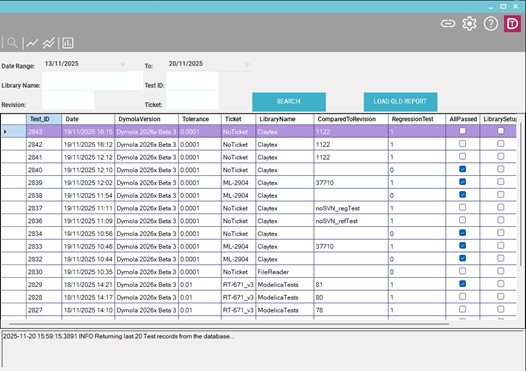Click ModelicaTests cell in row 2828
The width and height of the screenshot is (526, 371).
click(x=285, y=298)
